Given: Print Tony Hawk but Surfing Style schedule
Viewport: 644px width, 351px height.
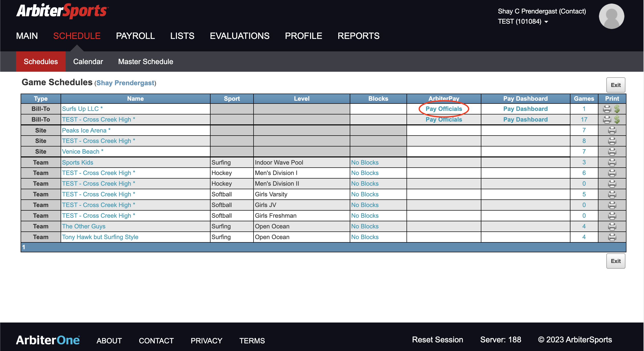Looking at the screenshot, I should [x=612, y=237].
